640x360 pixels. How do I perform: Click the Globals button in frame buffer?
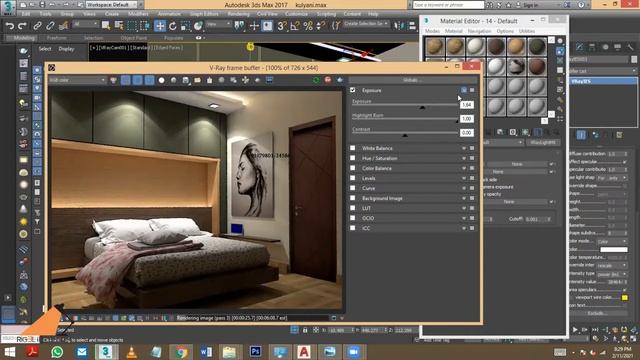pyautogui.click(x=413, y=80)
